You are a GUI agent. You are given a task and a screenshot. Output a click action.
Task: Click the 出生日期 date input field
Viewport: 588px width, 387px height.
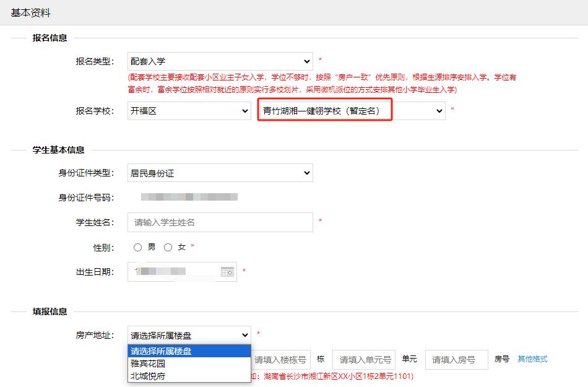pyautogui.click(x=173, y=272)
